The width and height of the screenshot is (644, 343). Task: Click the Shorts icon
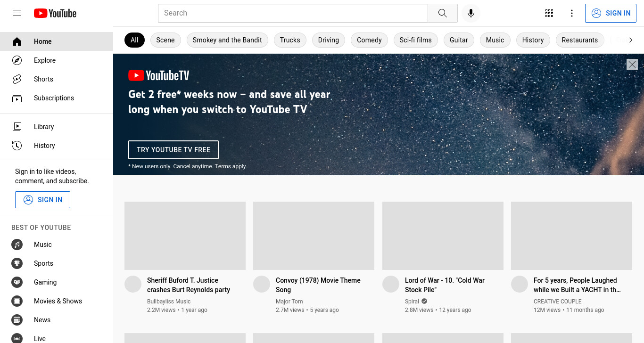pyautogui.click(x=17, y=79)
